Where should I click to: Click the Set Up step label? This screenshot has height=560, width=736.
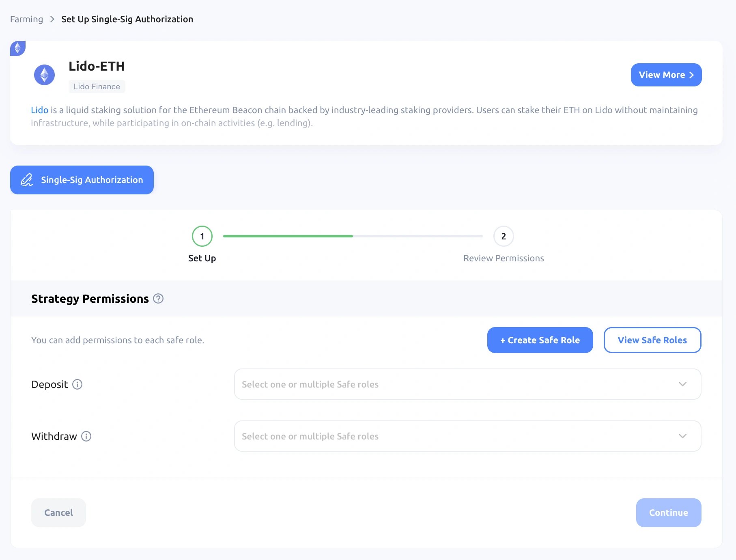(202, 258)
